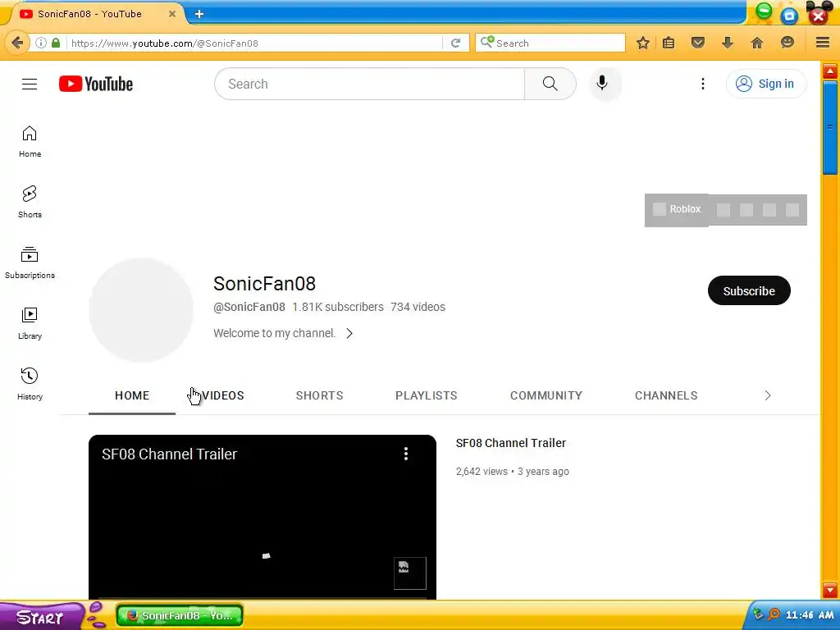Go to the YouTube logo home link
840x630 pixels.
pyautogui.click(x=96, y=84)
